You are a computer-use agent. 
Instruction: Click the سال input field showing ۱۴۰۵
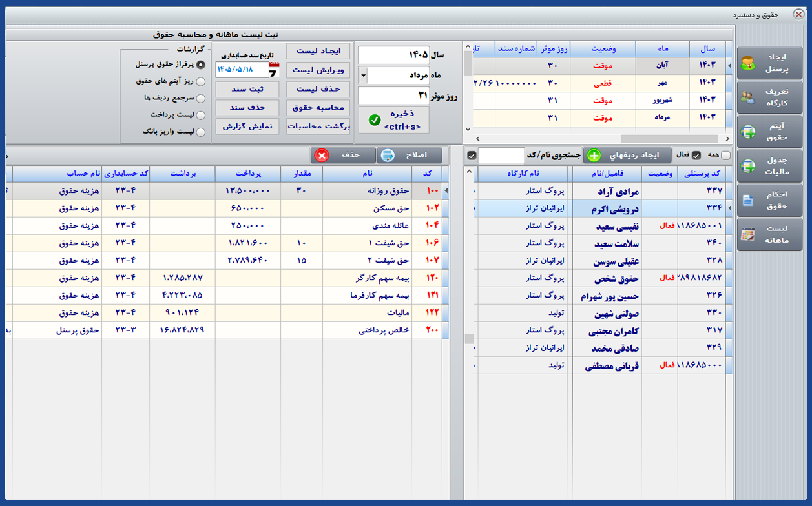[x=393, y=56]
